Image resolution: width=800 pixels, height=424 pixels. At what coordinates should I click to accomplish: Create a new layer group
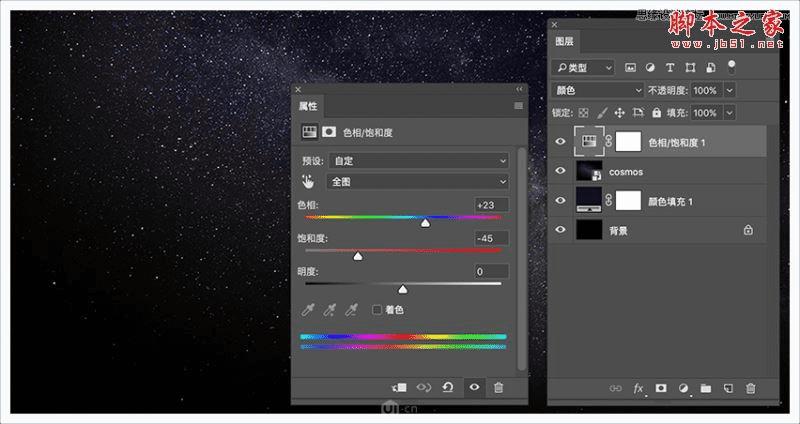pos(706,388)
